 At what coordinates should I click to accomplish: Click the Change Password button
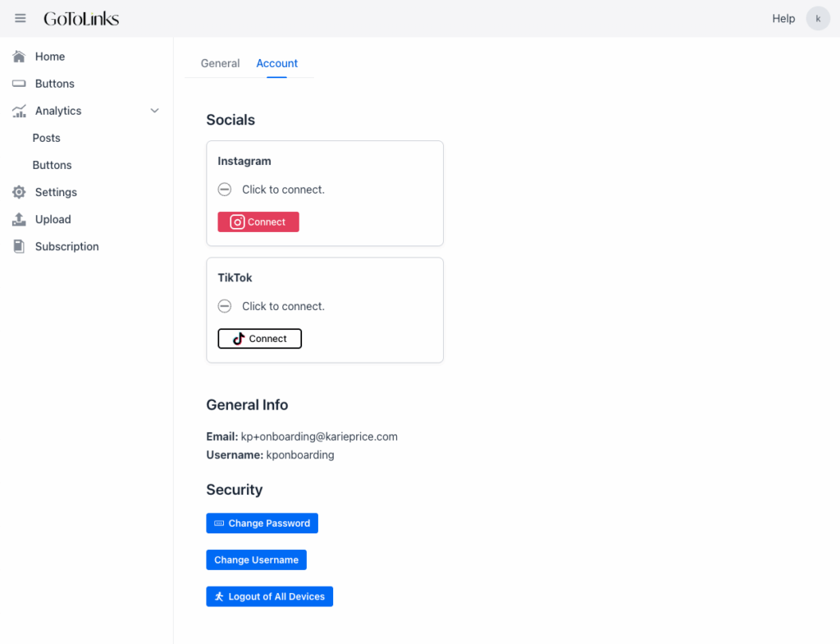(x=262, y=523)
